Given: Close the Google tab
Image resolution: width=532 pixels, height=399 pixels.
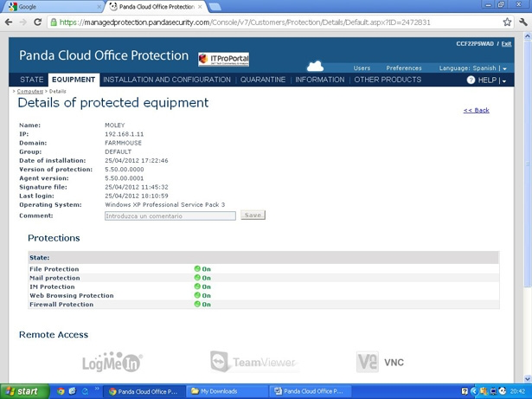Looking at the screenshot, I should (99, 7).
